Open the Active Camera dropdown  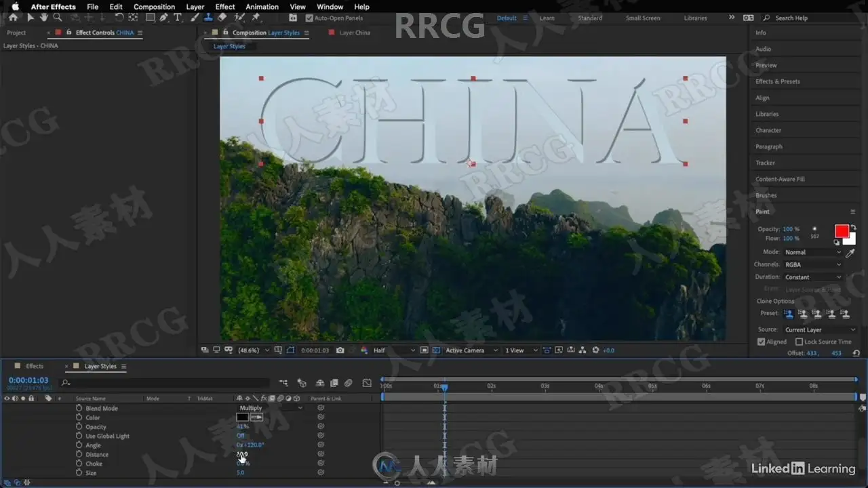(x=471, y=350)
